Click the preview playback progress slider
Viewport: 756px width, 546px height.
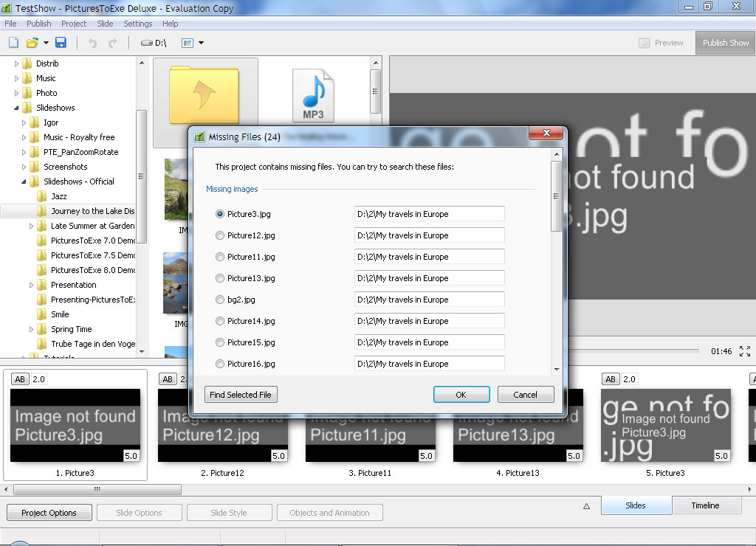634,350
